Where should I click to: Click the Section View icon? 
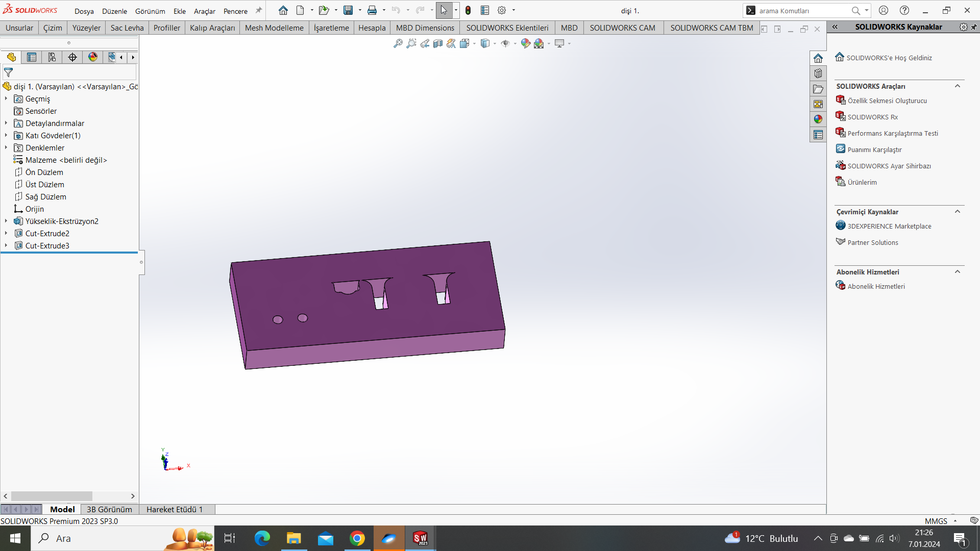pos(438,44)
